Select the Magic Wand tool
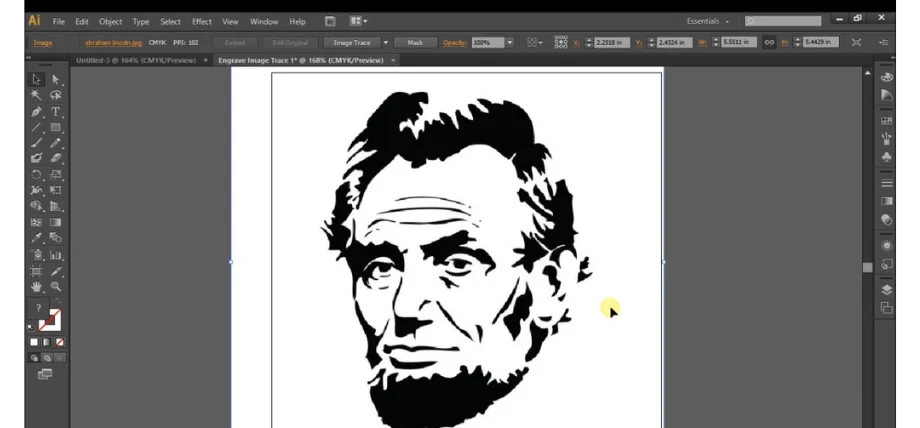This screenshot has width=920, height=428. (x=36, y=95)
